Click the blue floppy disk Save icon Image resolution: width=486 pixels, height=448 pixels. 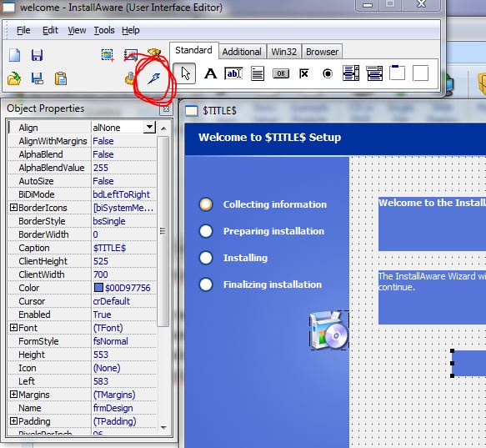(37, 55)
